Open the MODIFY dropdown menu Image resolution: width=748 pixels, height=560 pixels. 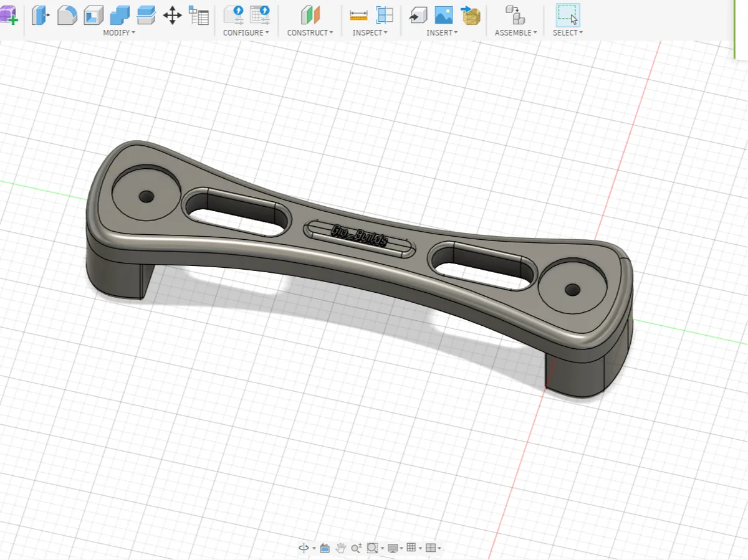pyautogui.click(x=119, y=32)
